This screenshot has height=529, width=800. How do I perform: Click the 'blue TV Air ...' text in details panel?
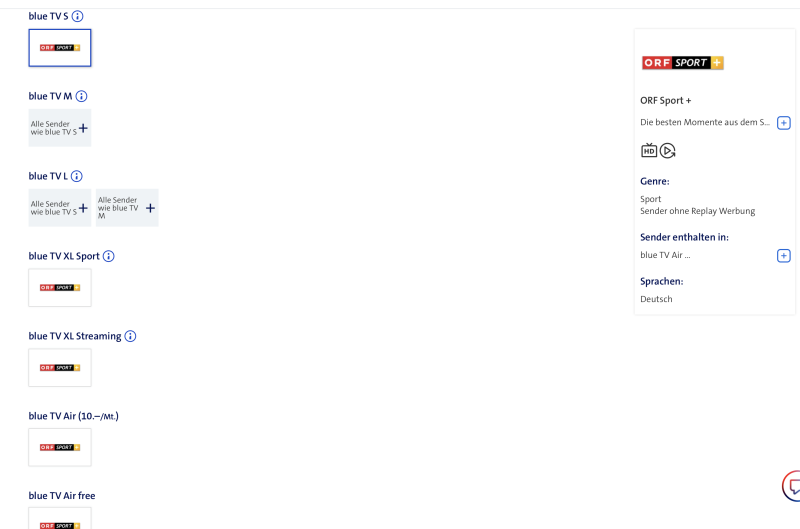tap(665, 255)
